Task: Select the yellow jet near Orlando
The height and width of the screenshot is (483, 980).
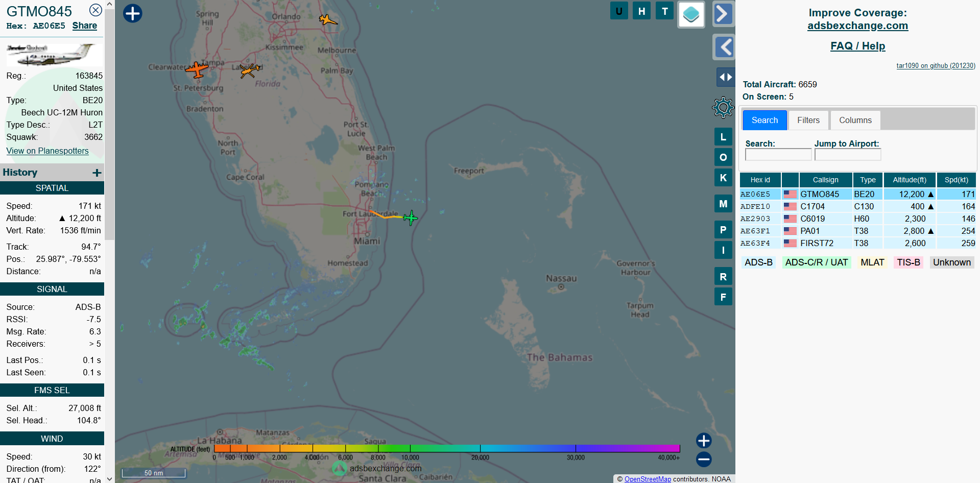Action: click(x=327, y=20)
